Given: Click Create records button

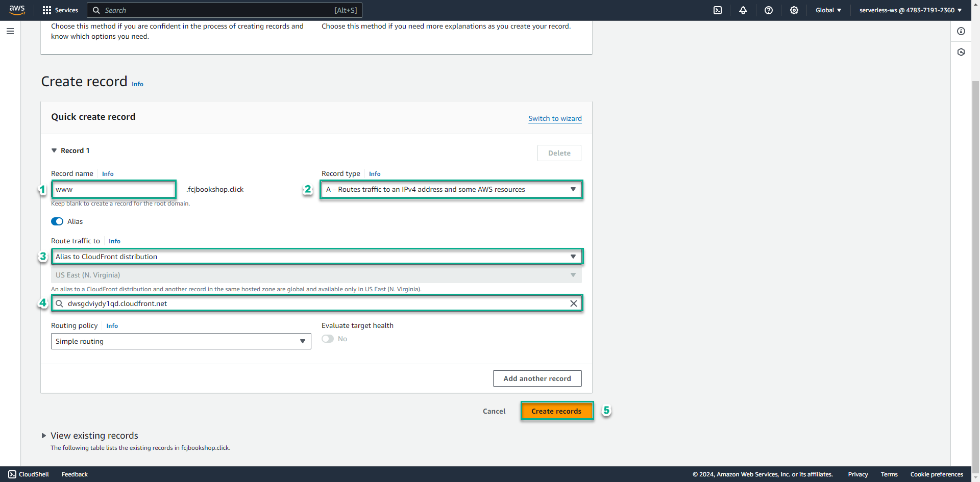Looking at the screenshot, I should click(x=556, y=411).
